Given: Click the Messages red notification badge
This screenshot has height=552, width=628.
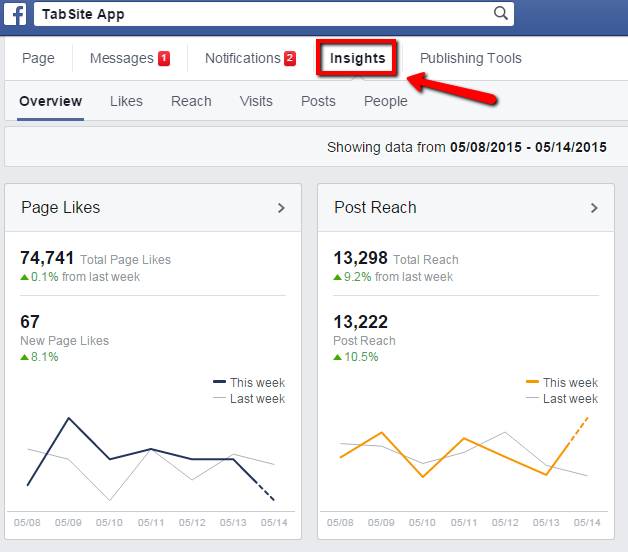Looking at the screenshot, I should [x=164, y=59].
